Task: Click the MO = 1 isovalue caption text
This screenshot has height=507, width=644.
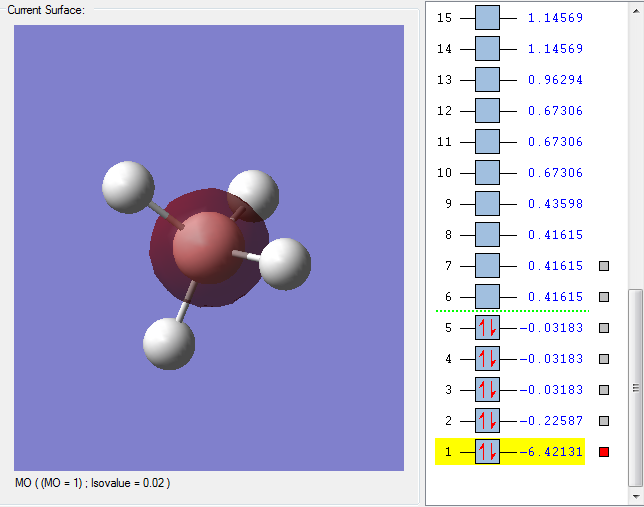Action: [92, 483]
